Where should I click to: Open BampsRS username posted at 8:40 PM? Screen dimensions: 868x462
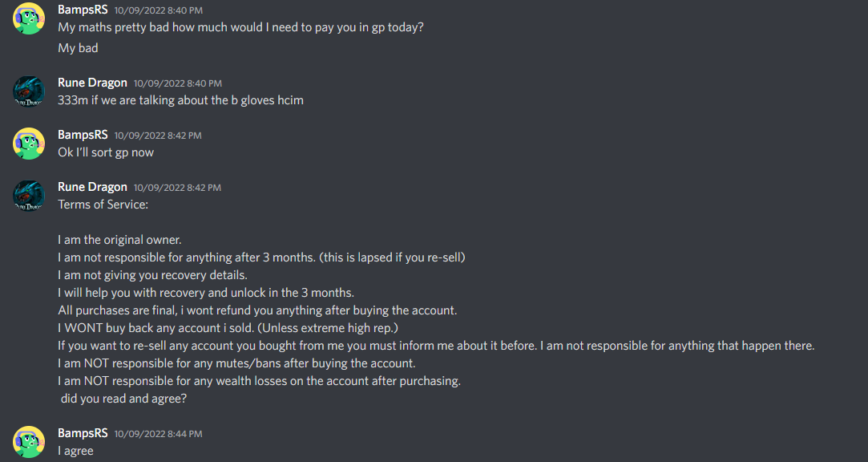click(x=83, y=10)
